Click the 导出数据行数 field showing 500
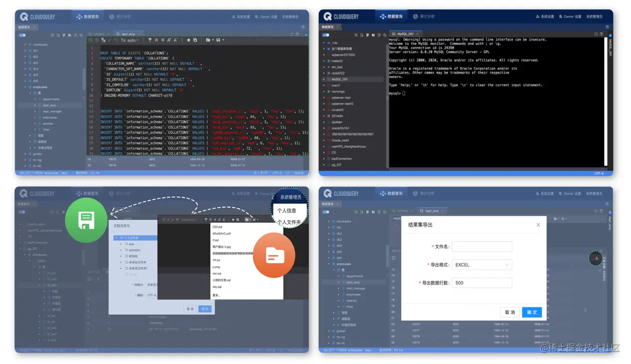 coord(482,283)
